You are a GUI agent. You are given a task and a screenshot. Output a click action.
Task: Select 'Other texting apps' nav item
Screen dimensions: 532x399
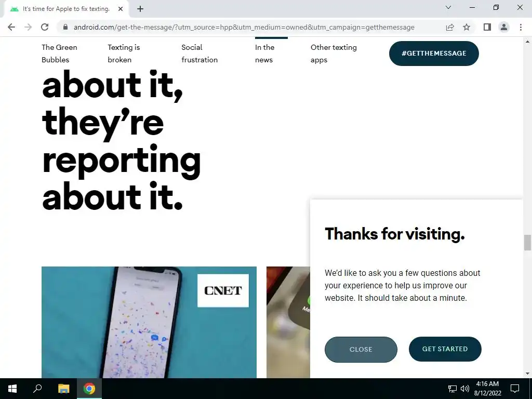(x=334, y=54)
